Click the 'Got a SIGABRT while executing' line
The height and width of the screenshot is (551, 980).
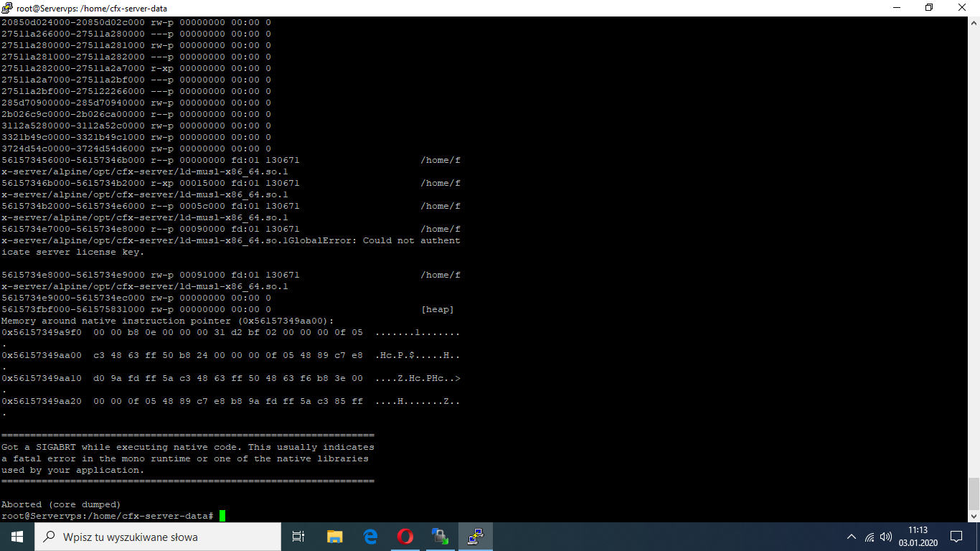(x=188, y=447)
